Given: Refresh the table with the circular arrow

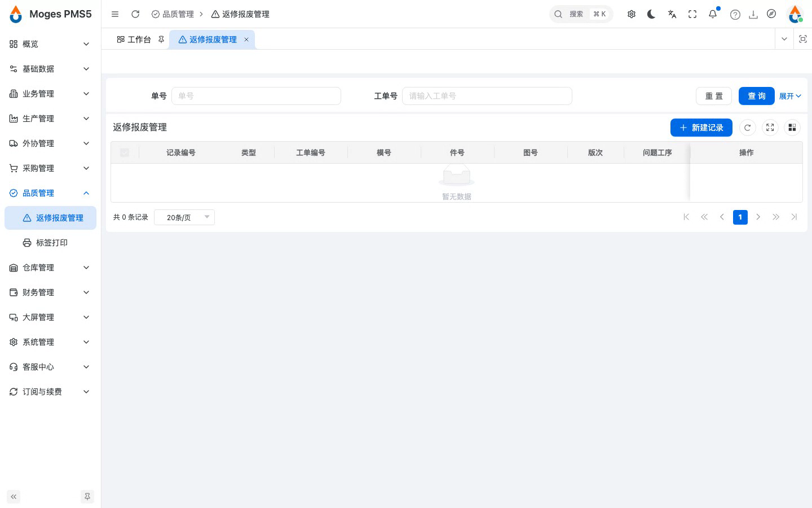Looking at the screenshot, I should pos(748,128).
